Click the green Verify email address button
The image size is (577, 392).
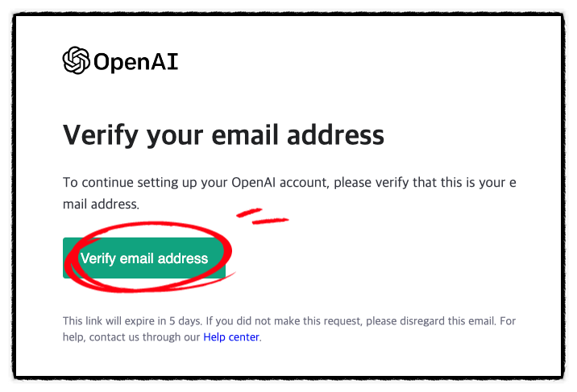pos(144,258)
